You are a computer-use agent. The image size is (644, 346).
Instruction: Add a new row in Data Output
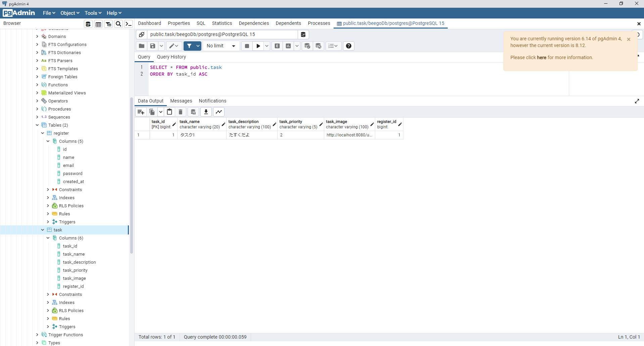[x=141, y=112]
